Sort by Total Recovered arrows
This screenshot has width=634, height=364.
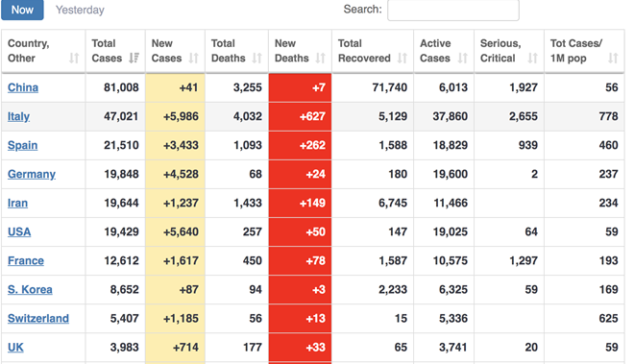click(x=402, y=59)
